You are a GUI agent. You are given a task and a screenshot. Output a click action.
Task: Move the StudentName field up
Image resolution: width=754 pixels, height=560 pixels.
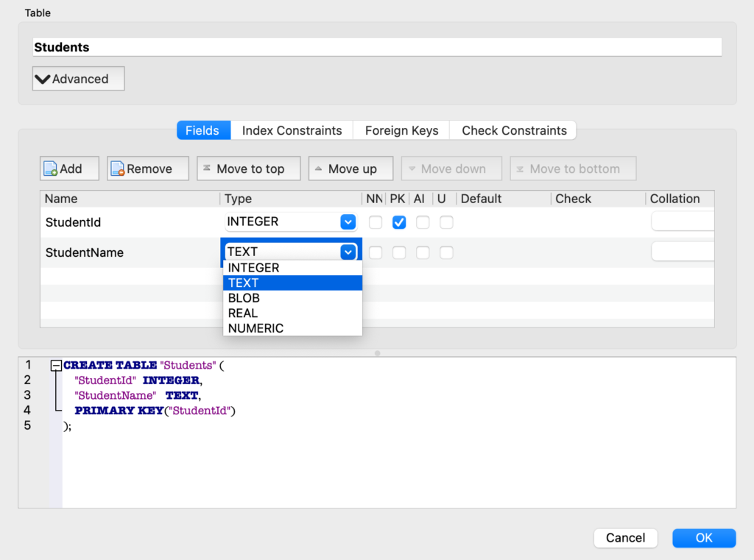(x=350, y=168)
